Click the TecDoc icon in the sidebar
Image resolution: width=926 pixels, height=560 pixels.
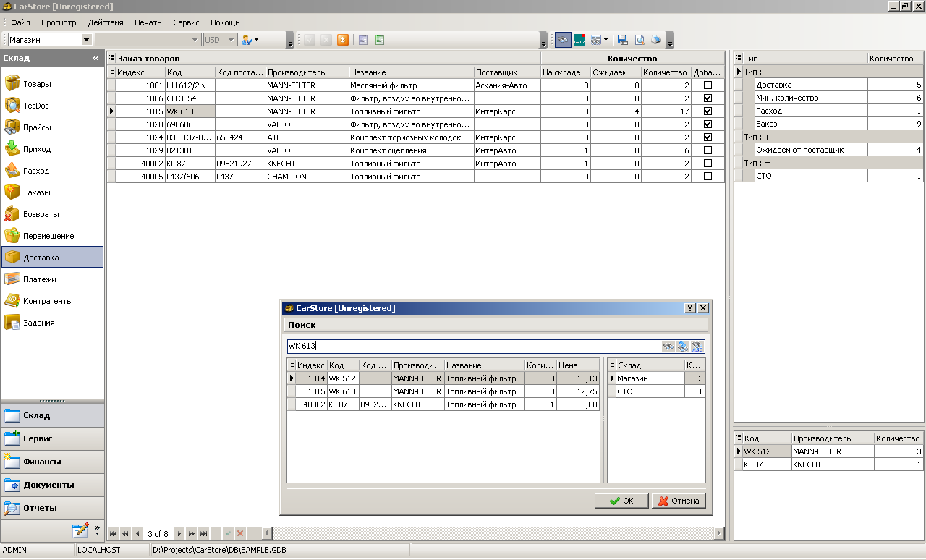[x=12, y=106]
